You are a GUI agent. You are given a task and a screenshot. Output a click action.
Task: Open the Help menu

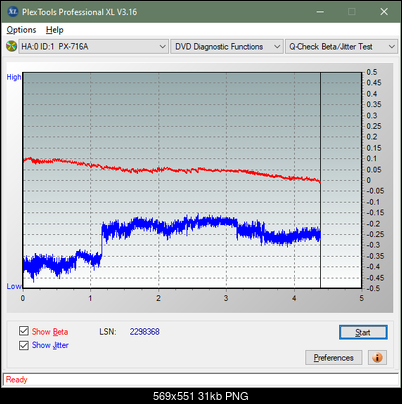click(55, 30)
